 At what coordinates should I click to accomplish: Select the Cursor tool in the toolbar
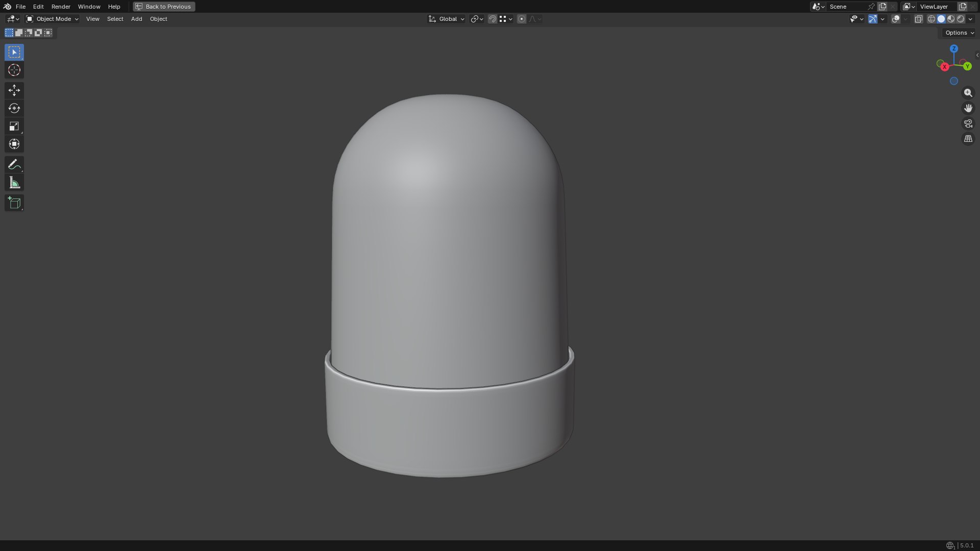click(14, 70)
